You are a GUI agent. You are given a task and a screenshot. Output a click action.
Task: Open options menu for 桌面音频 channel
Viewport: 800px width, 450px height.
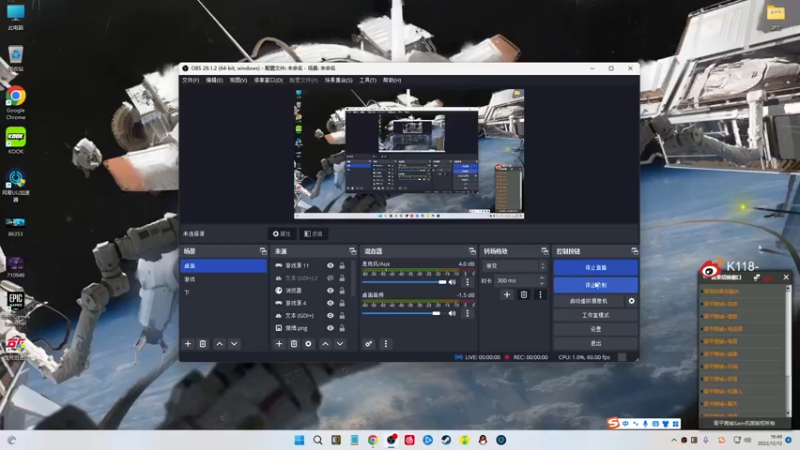tap(467, 313)
